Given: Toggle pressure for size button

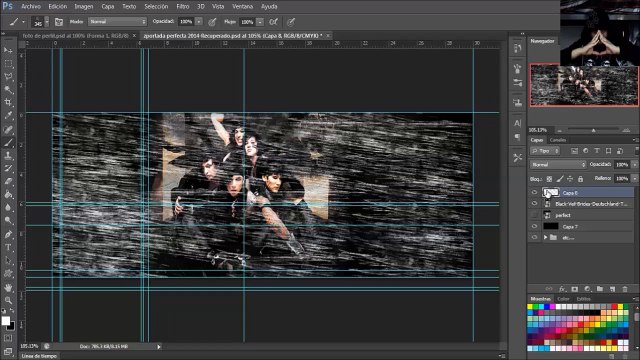Looking at the screenshot, I should [x=291, y=22].
